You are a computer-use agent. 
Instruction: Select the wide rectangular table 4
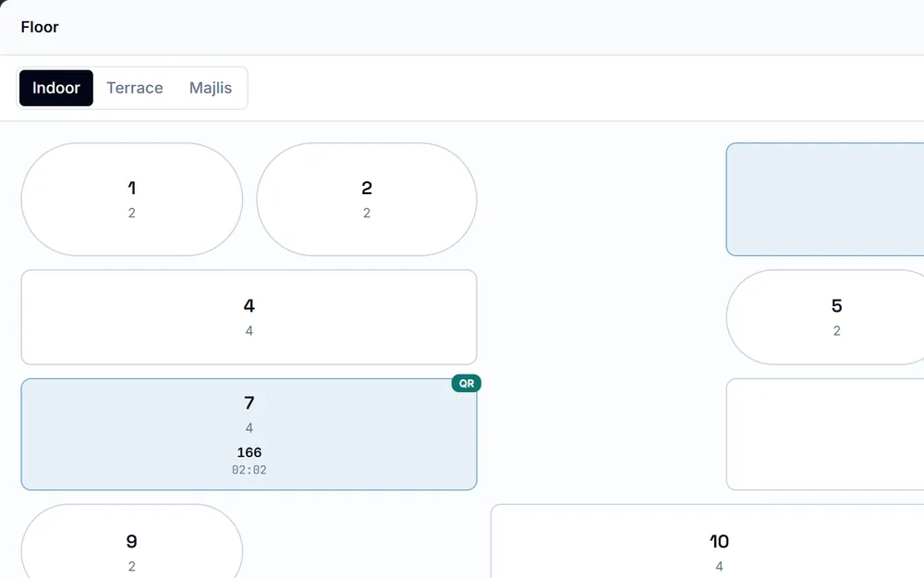(249, 317)
